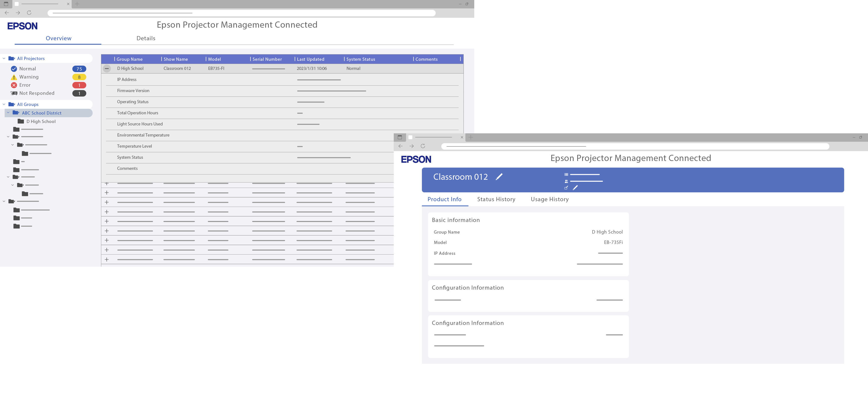868x400 pixels.
Task: Click the Normal status checkmark icon
Action: 14,69
